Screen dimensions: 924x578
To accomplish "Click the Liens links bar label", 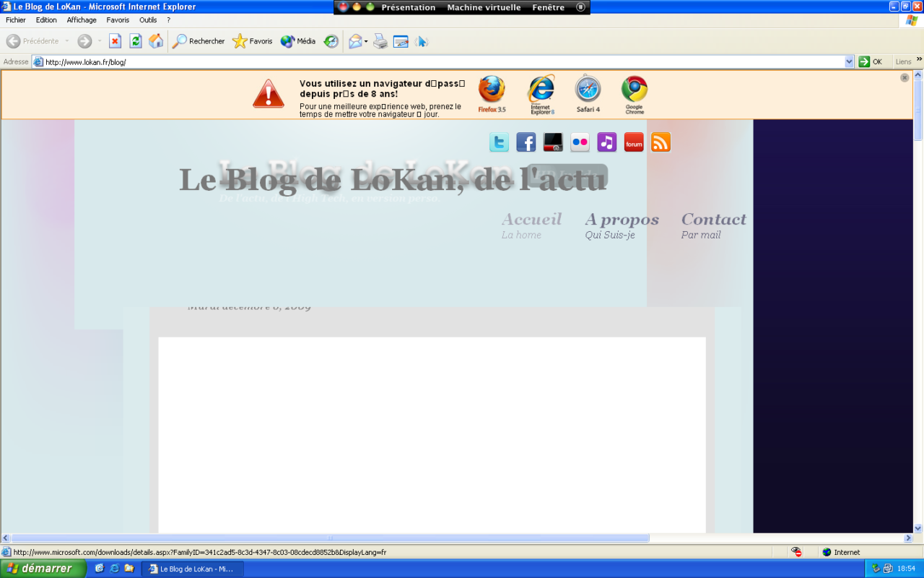I will (x=903, y=62).
